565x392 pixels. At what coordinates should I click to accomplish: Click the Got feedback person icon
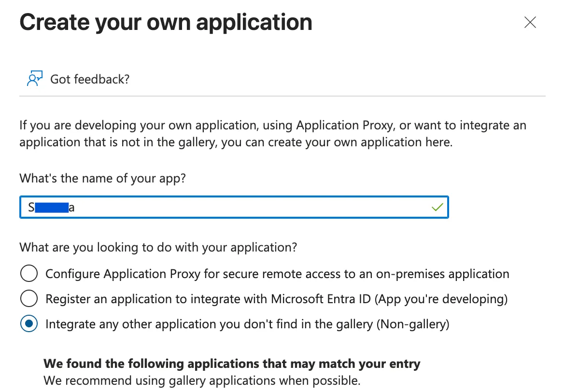click(35, 79)
